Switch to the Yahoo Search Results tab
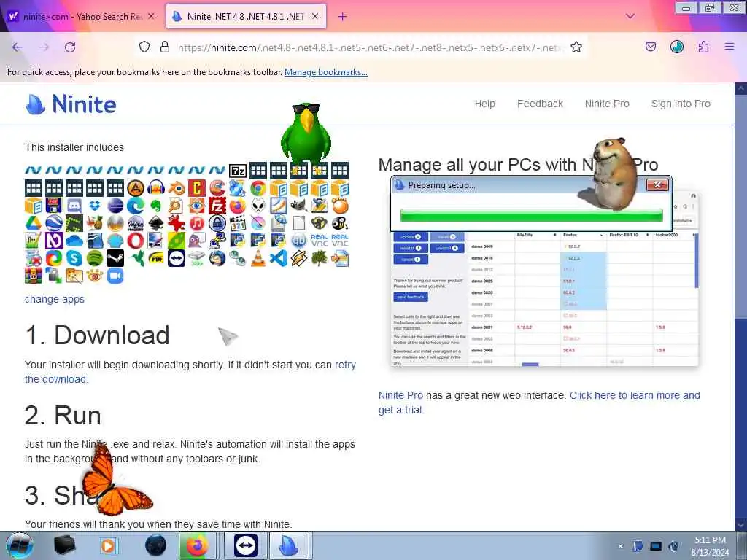The width and height of the screenshot is (747, 560). tap(82, 16)
